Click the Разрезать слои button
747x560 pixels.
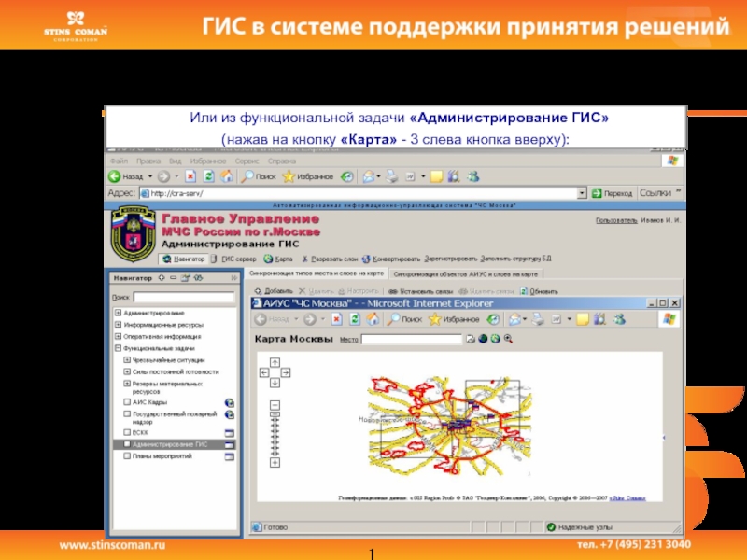[x=330, y=259]
